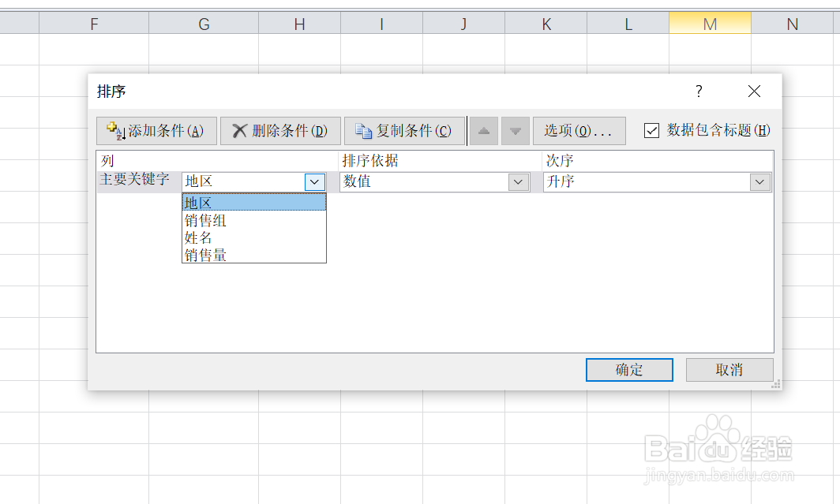The width and height of the screenshot is (840, 504).
Task: Select highlighted column header M
Action: 711,24
